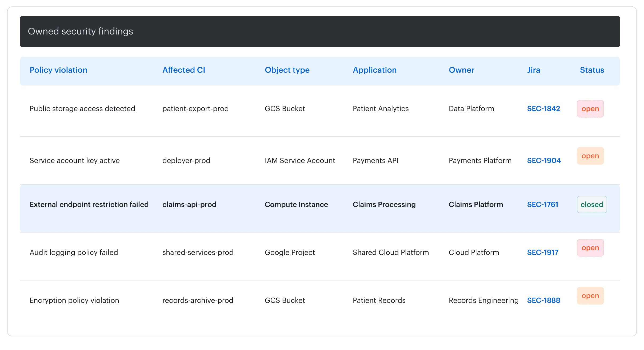The width and height of the screenshot is (644, 350).
Task: Click open status badge for records-archive-prod
Action: coord(590,296)
